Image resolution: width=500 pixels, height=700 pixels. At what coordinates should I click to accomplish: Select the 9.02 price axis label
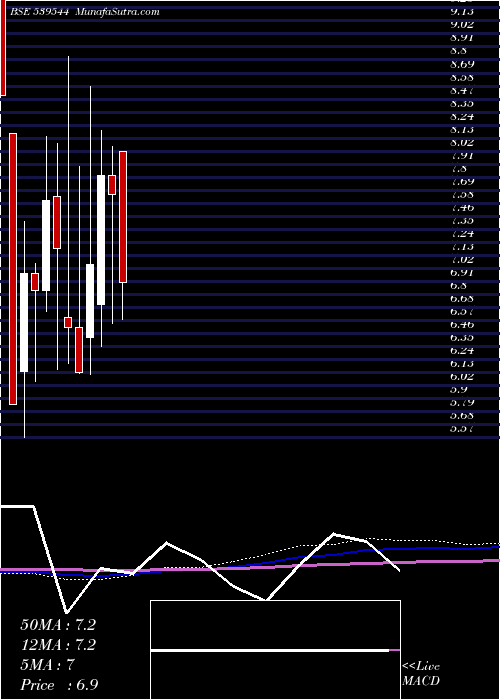coord(462,25)
